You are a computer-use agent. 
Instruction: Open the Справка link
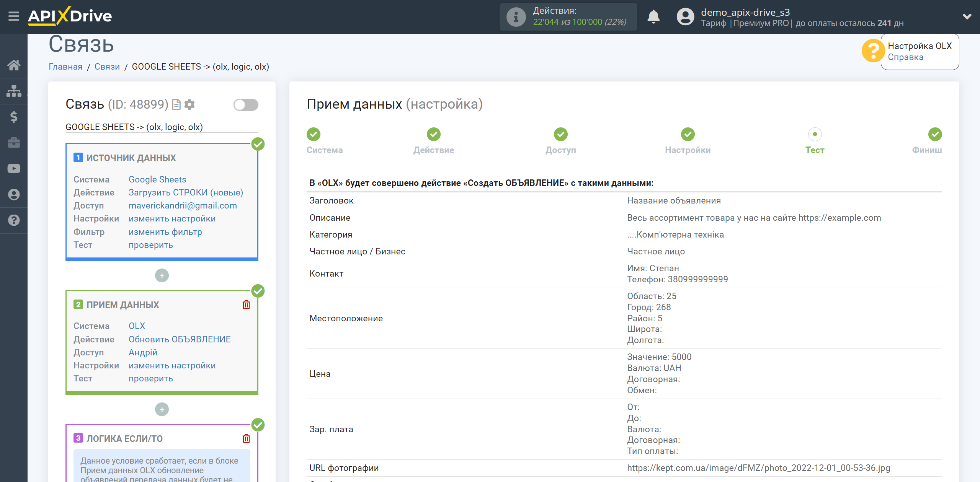905,57
